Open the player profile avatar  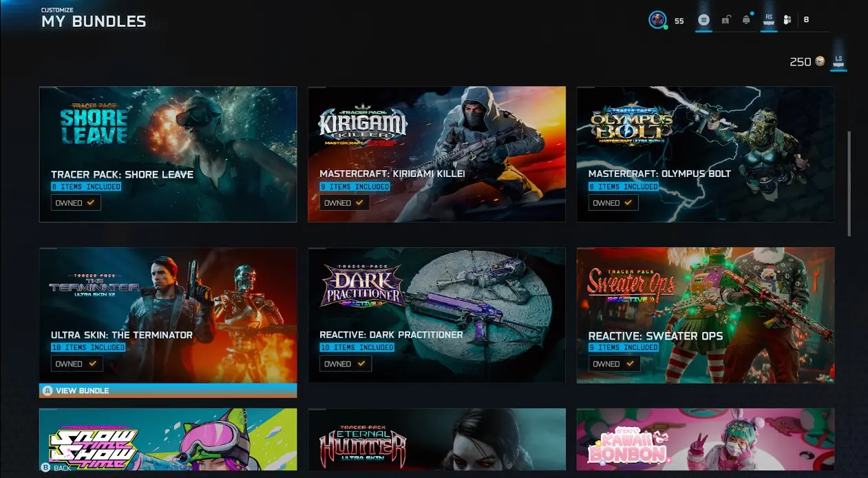coord(657,20)
